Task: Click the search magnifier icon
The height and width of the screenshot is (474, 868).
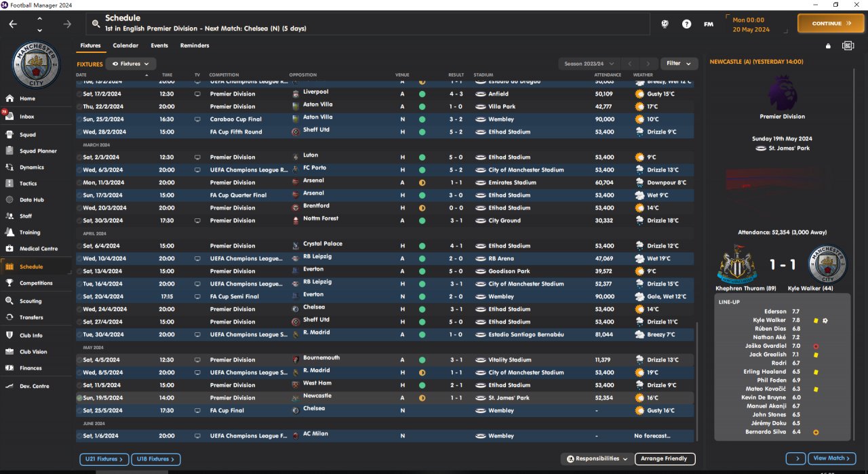Action: point(95,24)
